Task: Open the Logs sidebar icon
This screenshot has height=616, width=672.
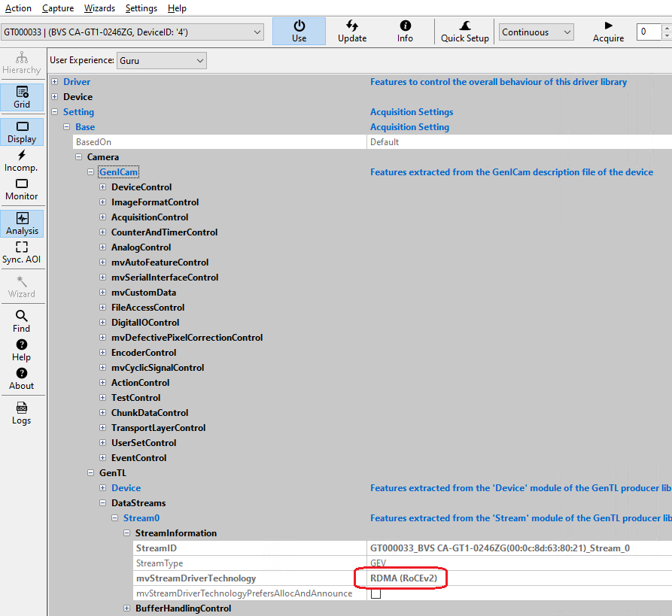Action: point(22,413)
